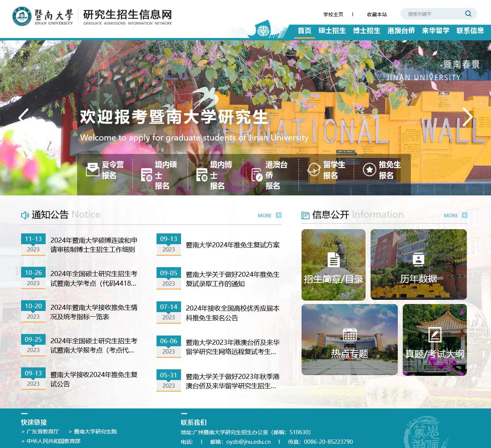Open notice 2024年暨南大学硕博连读和申请审核制博士生招生工作细则
The height and width of the screenshot is (448, 491).
pos(94,245)
